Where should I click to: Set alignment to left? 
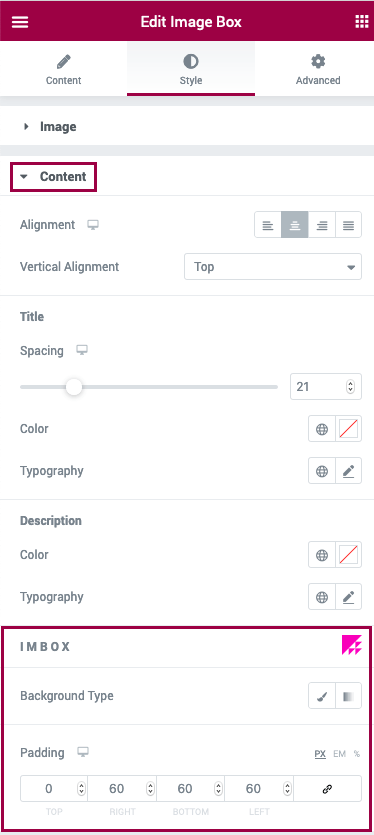coord(268,225)
